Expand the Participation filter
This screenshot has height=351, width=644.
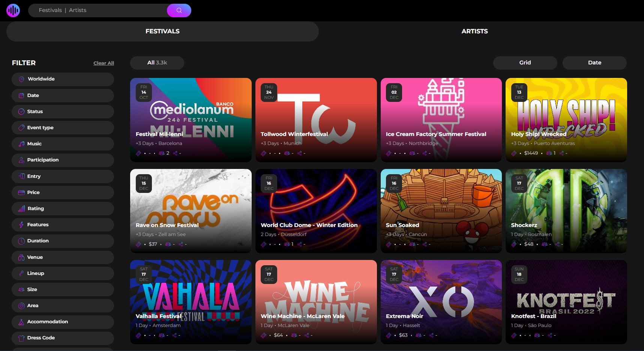pos(63,160)
